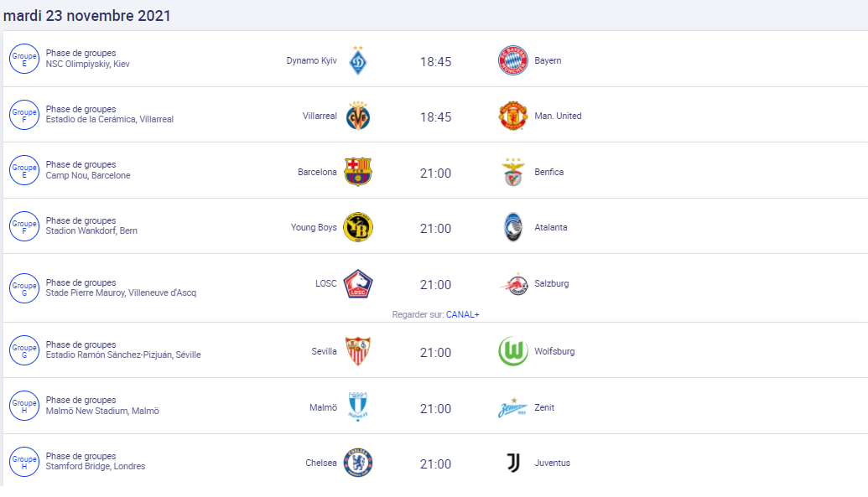The width and height of the screenshot is (868, 497).
Task: Click the Dynamo Kyiv club crest
Action: pos(358,60)
